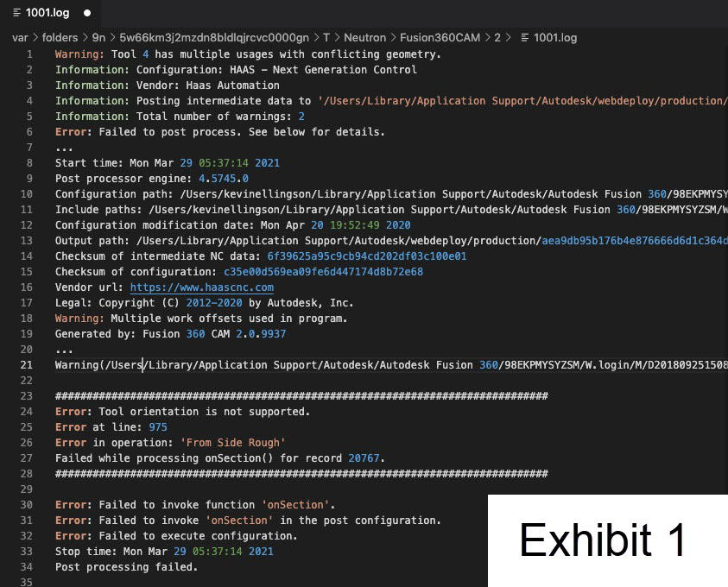Click on the 'Post processing failed.' line
Viewport: 728px width, 587px height.
(x=126, y=567)
